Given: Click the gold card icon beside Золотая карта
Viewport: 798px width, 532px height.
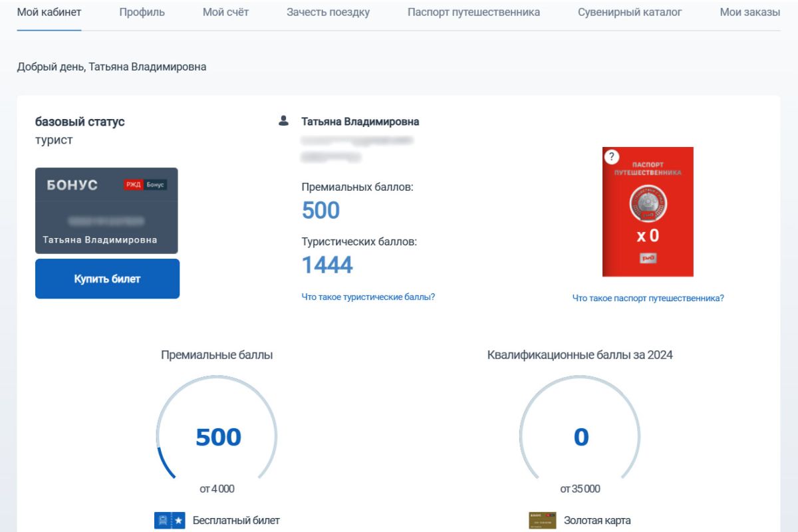Looking at the screenshot, I should [542, 520].
